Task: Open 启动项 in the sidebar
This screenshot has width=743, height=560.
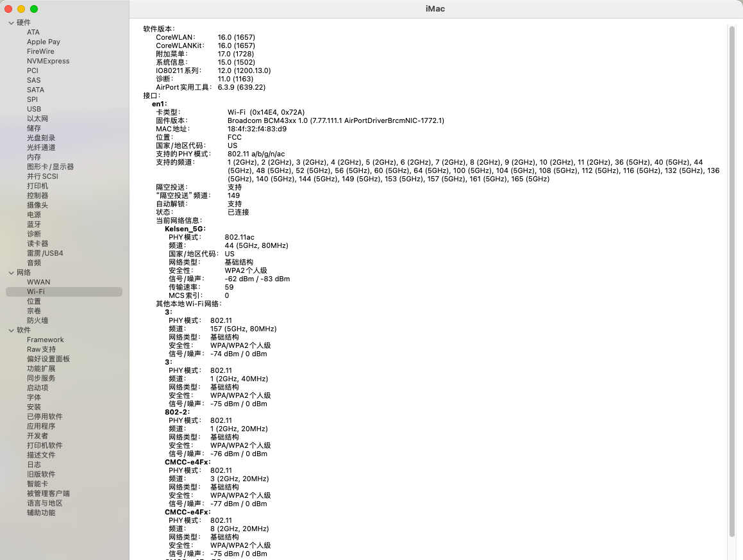Action: coord(37,388)
